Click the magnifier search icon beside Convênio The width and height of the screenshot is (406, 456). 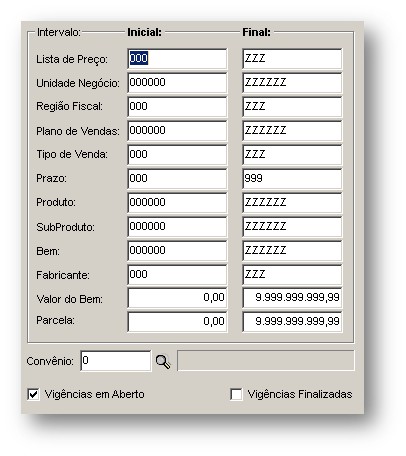(x=163, y=361)
